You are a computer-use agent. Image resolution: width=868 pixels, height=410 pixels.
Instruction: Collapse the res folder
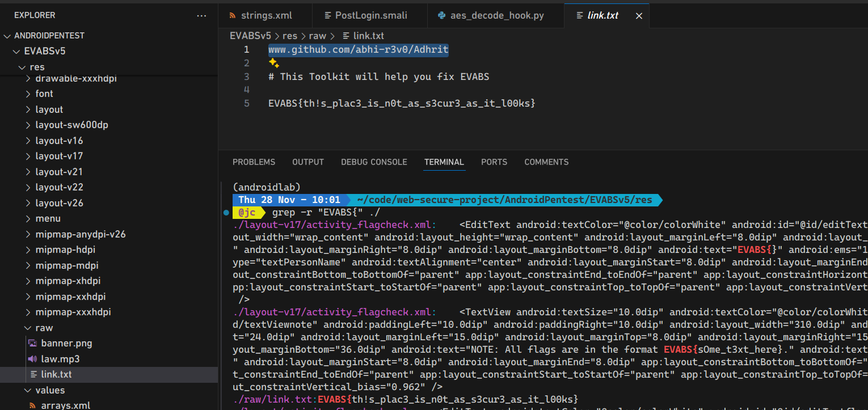pyautogui.click(x=22, y=67)
